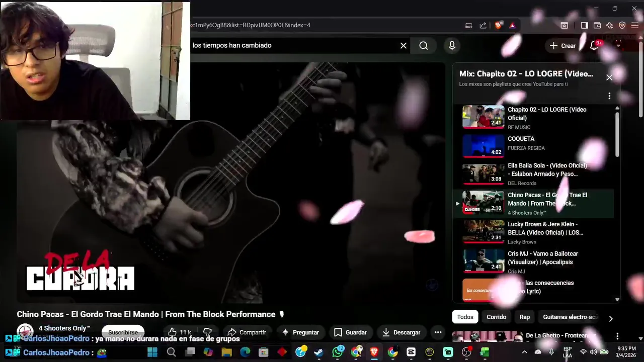Viewport: 644px width, 362px height.
Task: Open Brave hamburger menu
Action: pos(635,25)
